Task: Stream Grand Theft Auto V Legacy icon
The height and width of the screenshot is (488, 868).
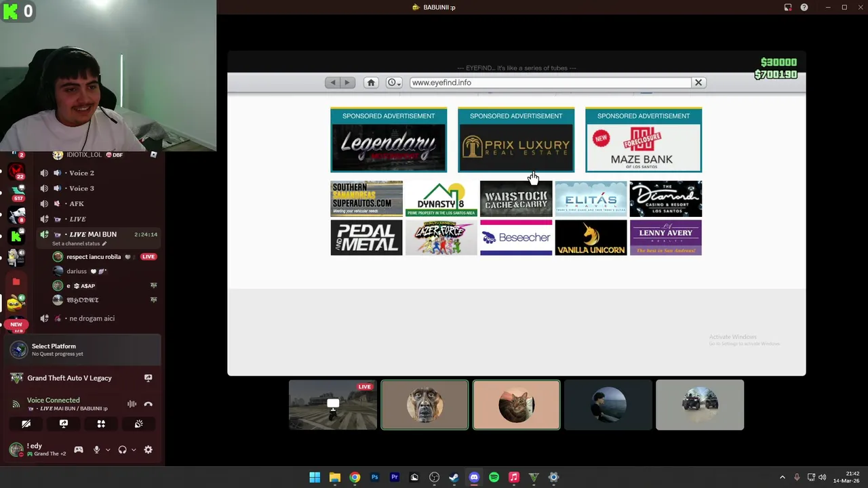Action: pyautogui.click(x=148, y=378)
